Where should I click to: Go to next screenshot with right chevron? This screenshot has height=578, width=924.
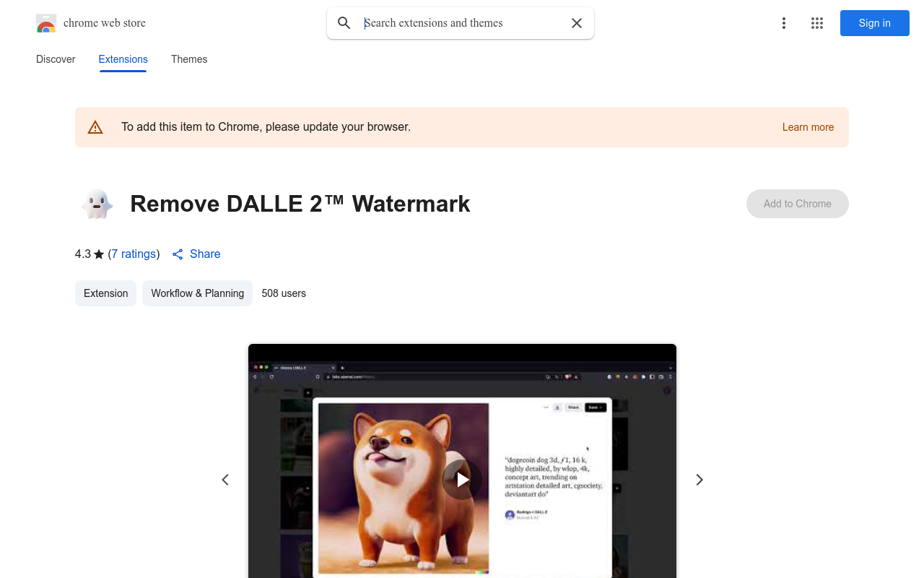[x=699, y=480]
